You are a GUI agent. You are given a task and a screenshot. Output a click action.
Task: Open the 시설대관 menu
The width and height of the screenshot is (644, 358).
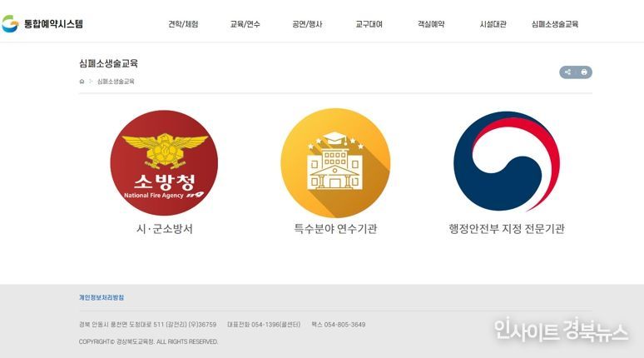click(x=493, y=24)
